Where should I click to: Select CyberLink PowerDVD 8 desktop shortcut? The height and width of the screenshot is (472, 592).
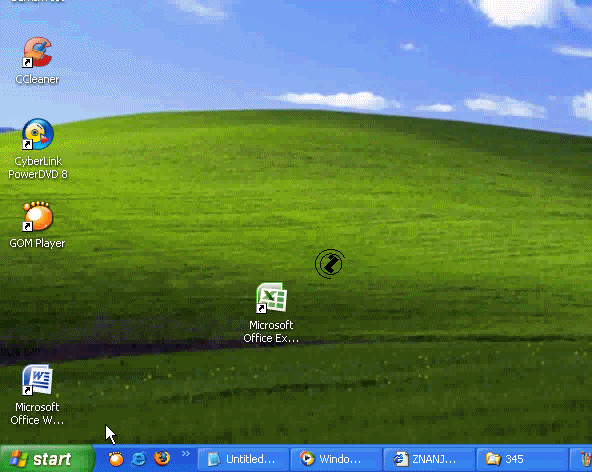coord(38,149)
